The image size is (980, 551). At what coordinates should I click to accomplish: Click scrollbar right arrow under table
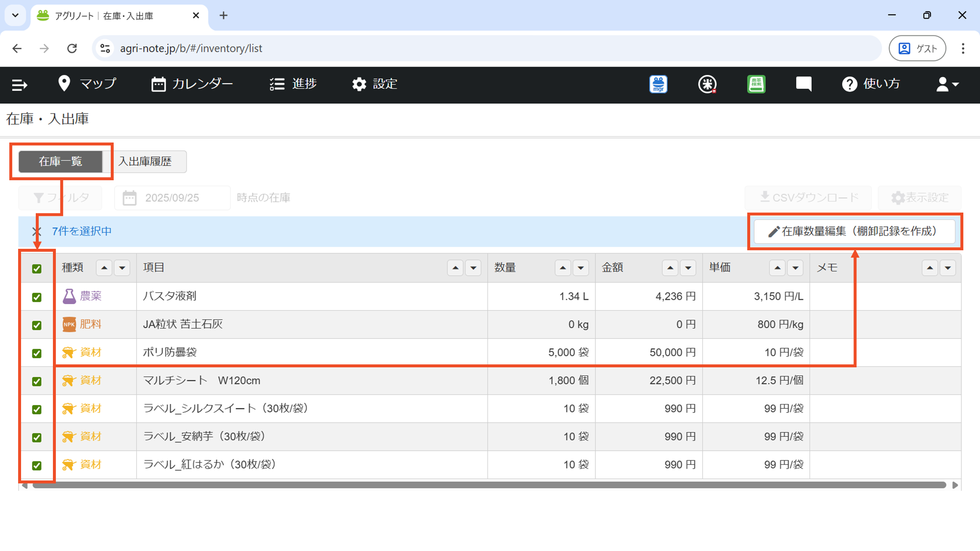pyautogui.click(x=955, y=485)
